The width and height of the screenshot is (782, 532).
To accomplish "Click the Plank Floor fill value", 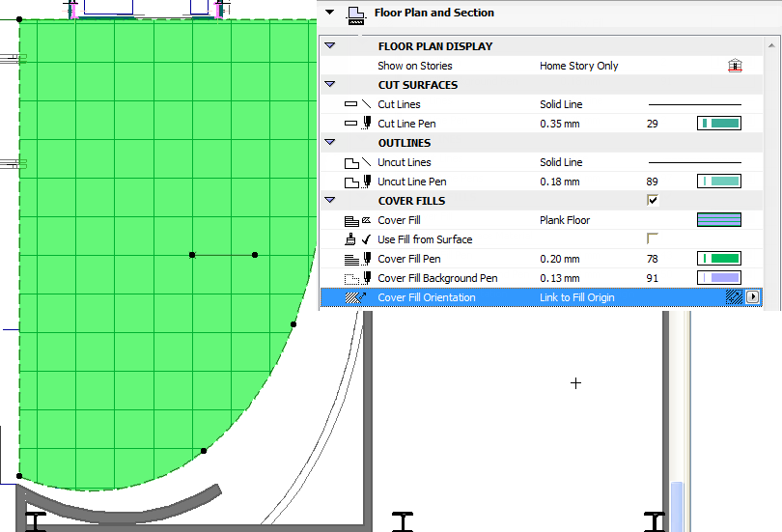I will coord(565,220).
